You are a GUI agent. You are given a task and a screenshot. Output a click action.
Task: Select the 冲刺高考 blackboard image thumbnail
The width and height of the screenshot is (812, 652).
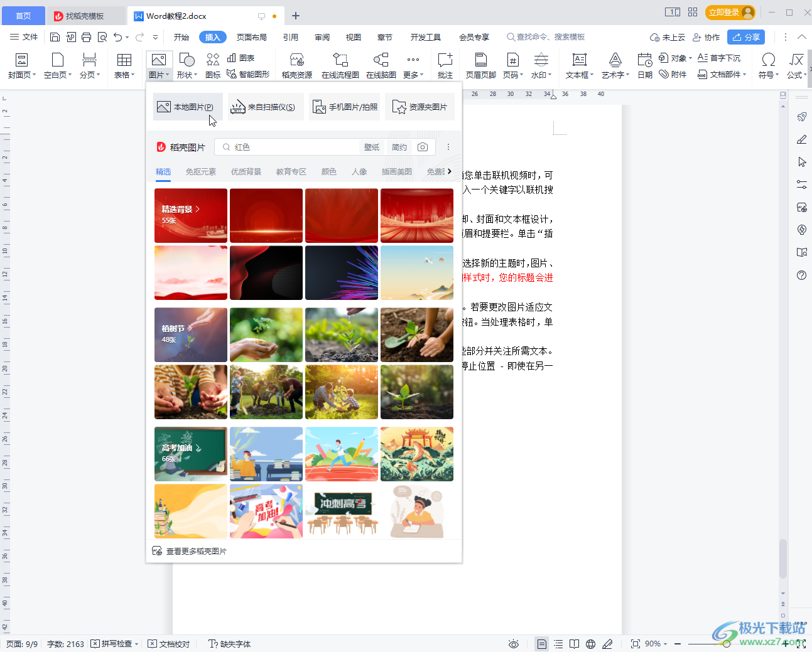pos(342,511)
